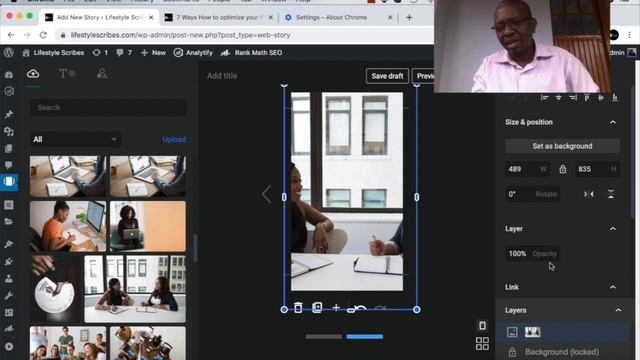The width and height of the screenshot is (640, 360).
Task: Undo the last canvas action
Action: 360,308
